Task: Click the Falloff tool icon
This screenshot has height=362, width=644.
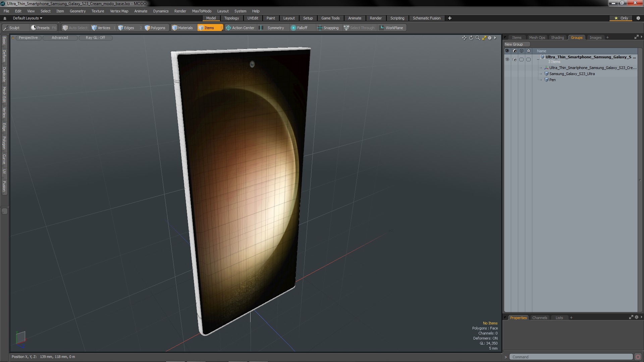Action: pyautogui.click(x=293, y=28)
